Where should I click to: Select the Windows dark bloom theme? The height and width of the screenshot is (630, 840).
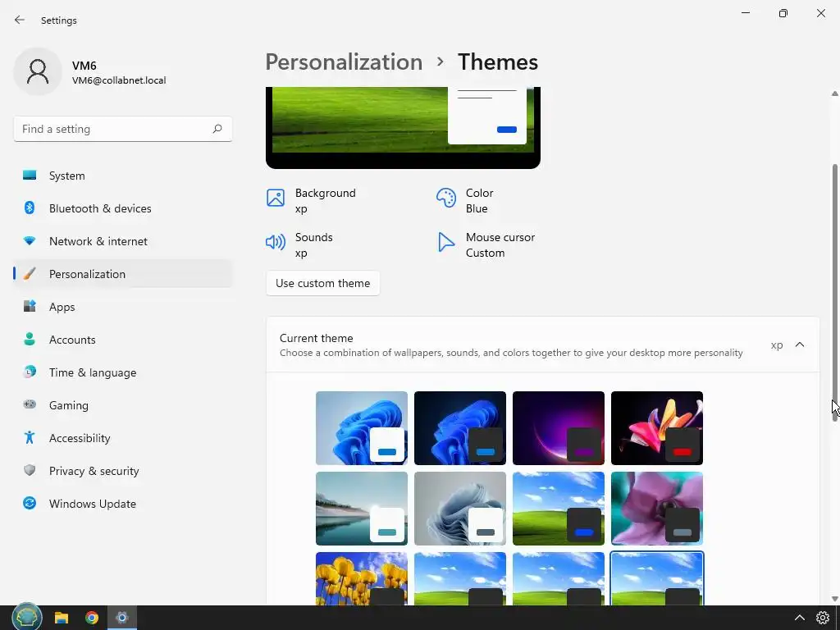click(460, 428)
